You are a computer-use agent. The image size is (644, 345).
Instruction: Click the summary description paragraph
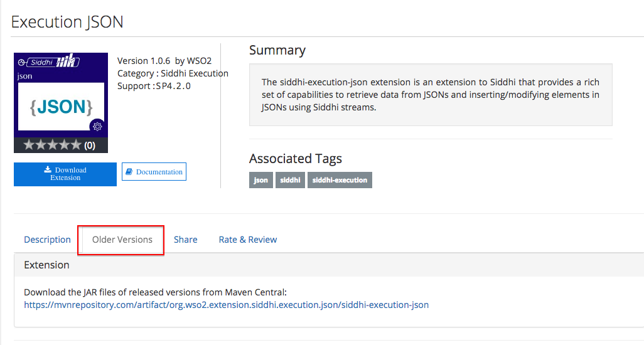coord(431,95)
